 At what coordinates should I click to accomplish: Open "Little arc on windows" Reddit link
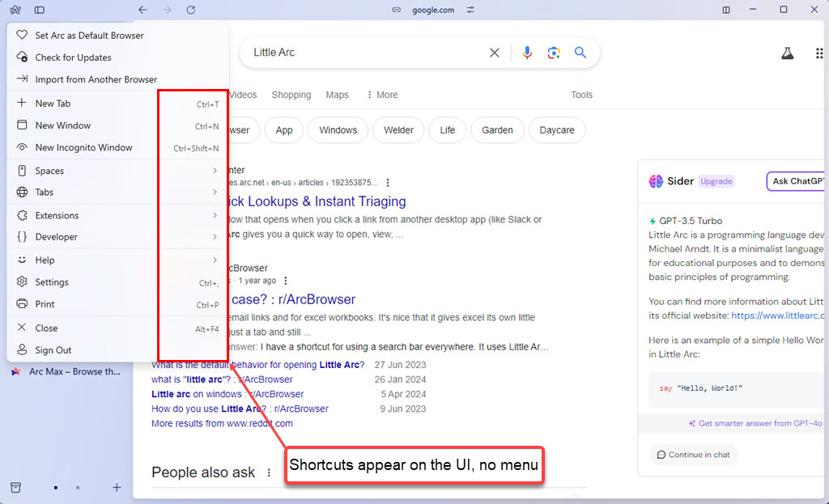point(227,394)
